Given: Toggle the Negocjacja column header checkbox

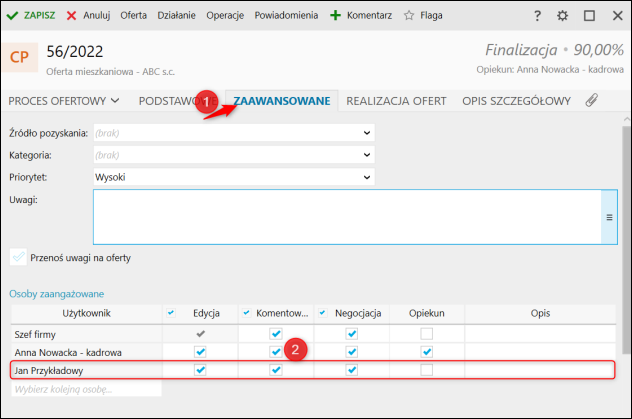Looking at the screenshot, I should coord(322,313).
